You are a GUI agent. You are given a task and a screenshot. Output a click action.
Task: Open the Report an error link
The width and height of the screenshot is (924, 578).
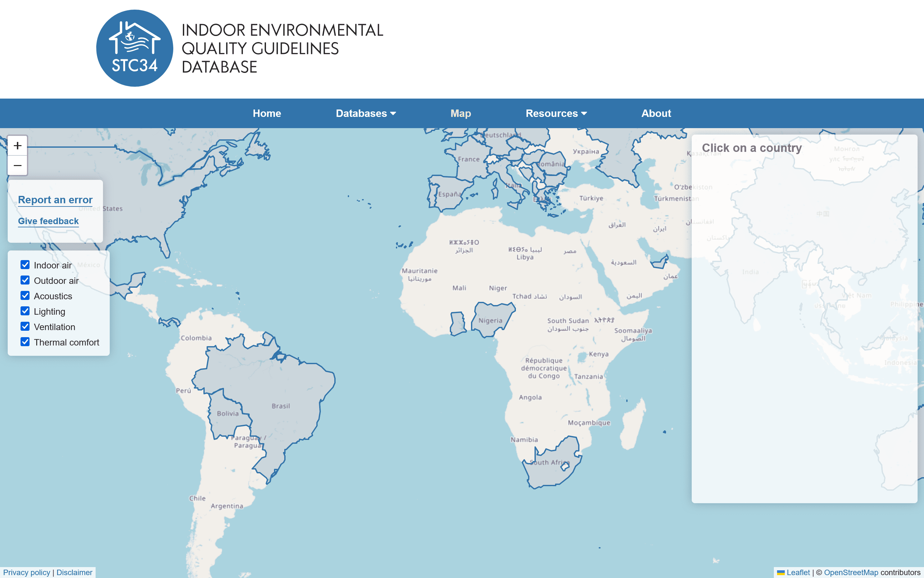click(56, 200)
